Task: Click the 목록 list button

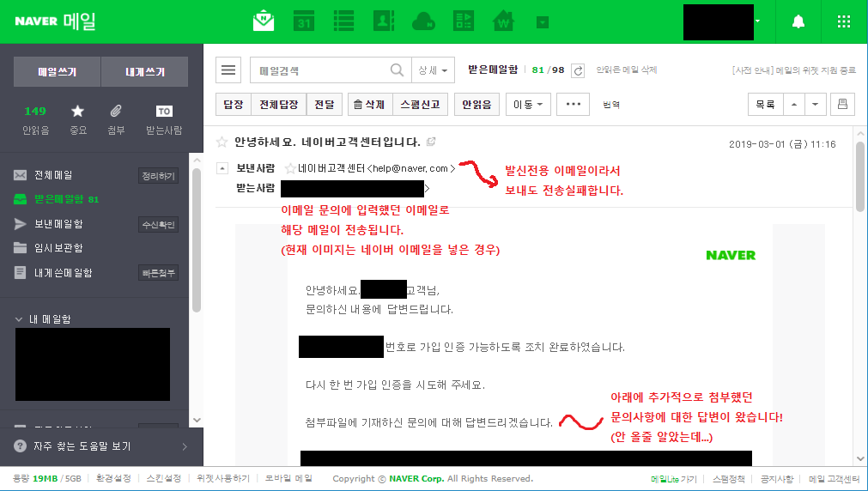Action: (x=765, y=104)
